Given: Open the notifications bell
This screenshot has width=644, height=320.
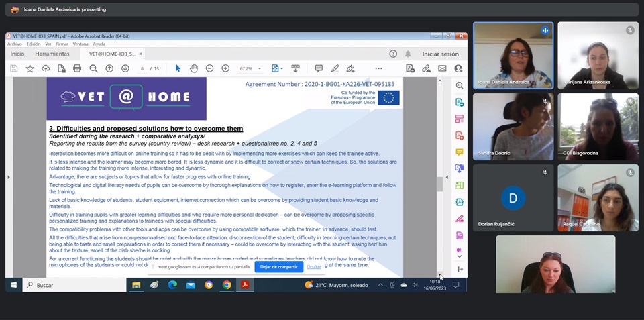Looking at the screenshot, I should 408,54.
